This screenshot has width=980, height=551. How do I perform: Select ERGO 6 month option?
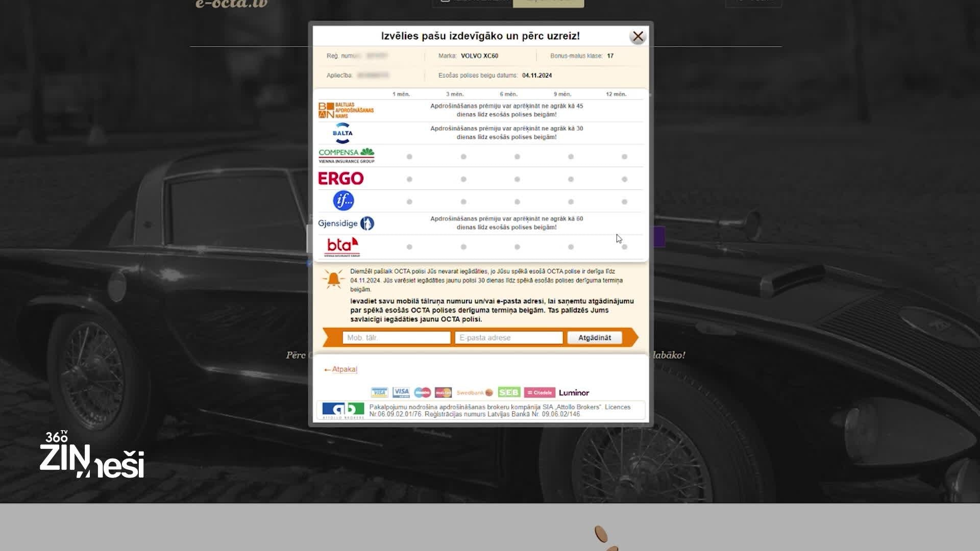(x=517, y=179)
